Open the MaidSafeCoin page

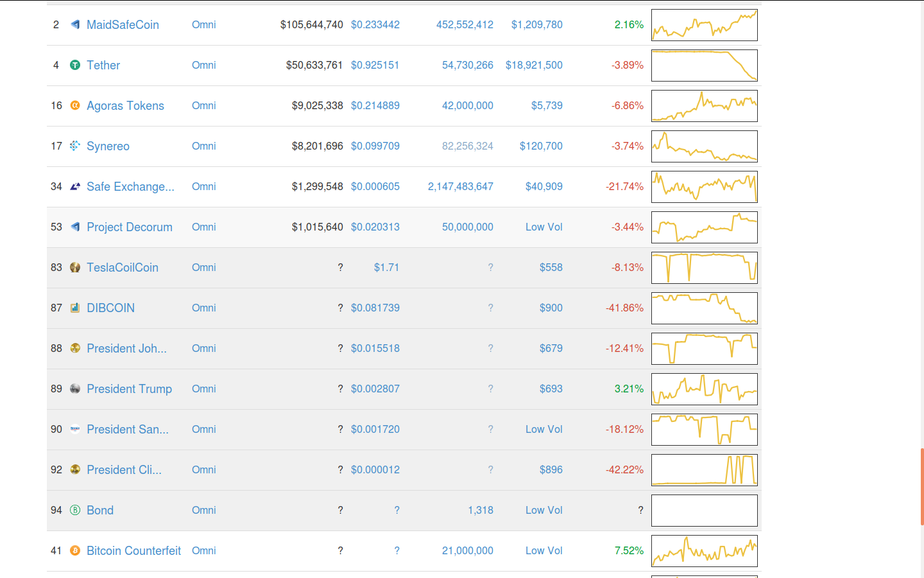tap(123, 24)
